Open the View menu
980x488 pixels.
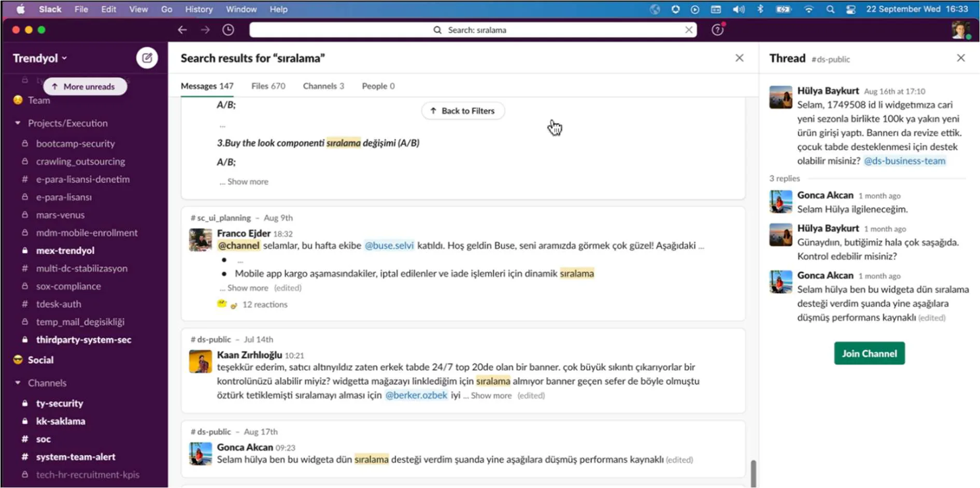pyautogui.click(x=138, y=9)
